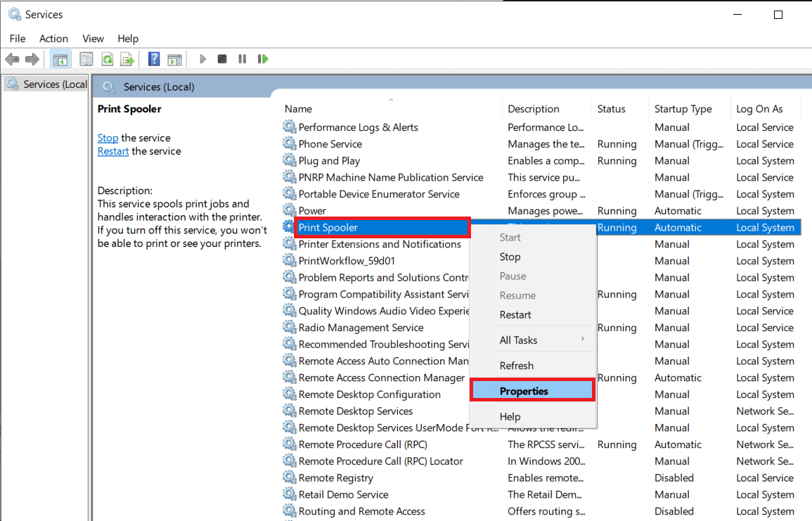Click the Restart Service toolbar icon
This screenshot has height=521, width=812.
point(263,59)
